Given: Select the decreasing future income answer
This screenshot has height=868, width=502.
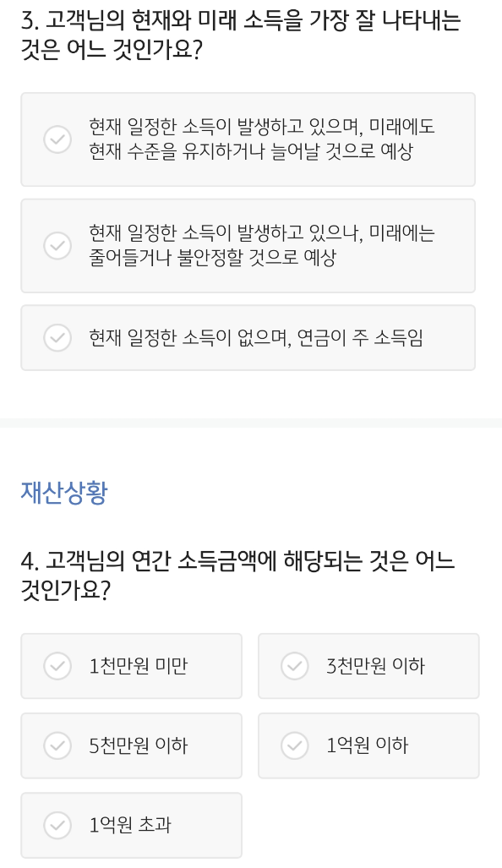Looking at the screenshot, I should tap(248, 245).
